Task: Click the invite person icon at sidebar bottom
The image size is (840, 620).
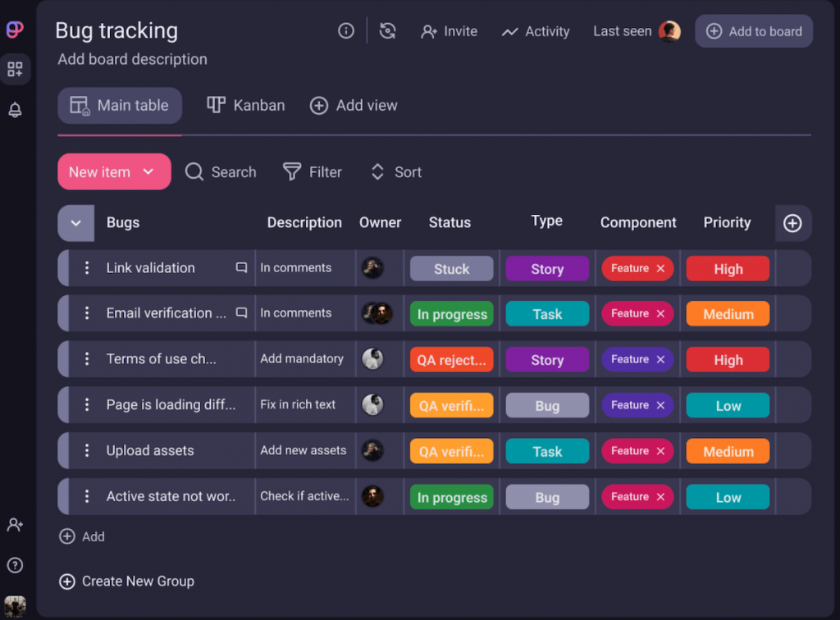Action: (x=15, y=525)
